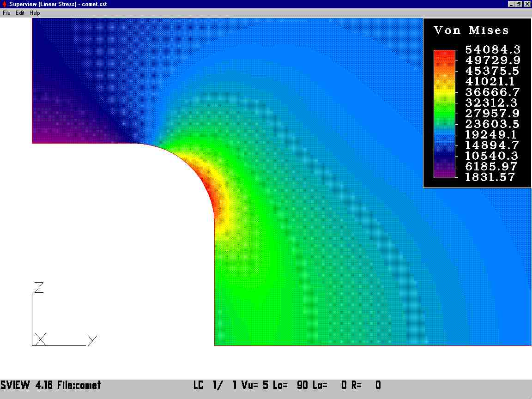532x399 pixels.
Task: Click the 54084.3 maximum legend value
Action: pyautogui.click(x=493, y=49)
